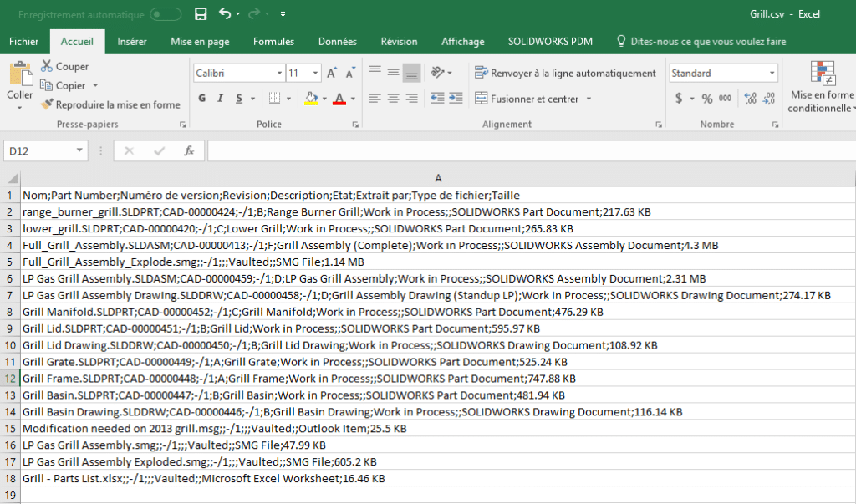Open the Formules tab
Viewport: 856px width, 504px height.
pyautogui.click(x=273, y=42)
